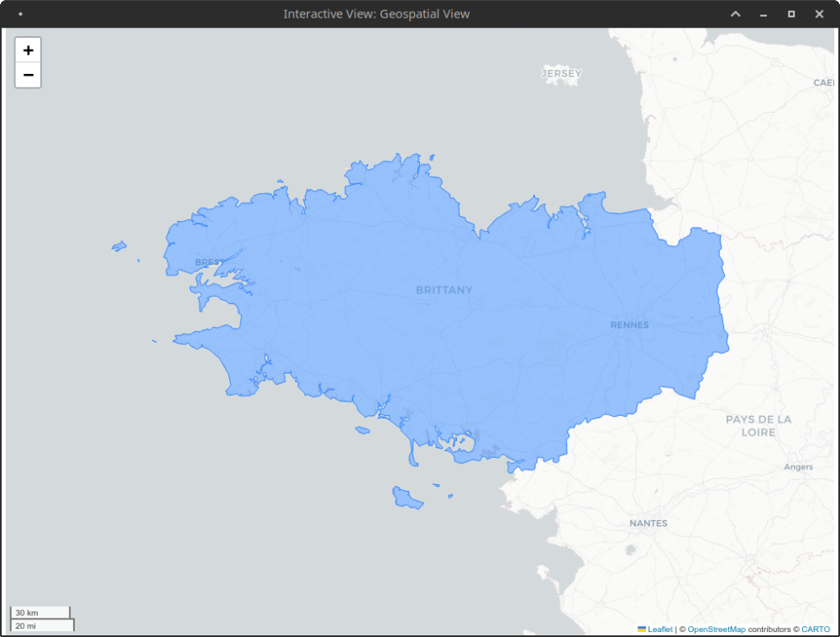Open the window menu dot in title bar
The image size is (840, 637).
[20, 14]
